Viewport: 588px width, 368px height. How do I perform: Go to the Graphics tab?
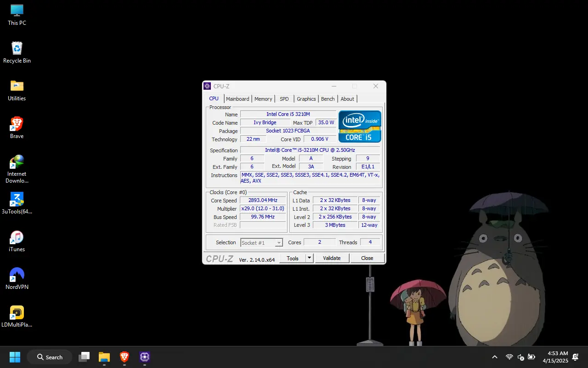(306, 99)
